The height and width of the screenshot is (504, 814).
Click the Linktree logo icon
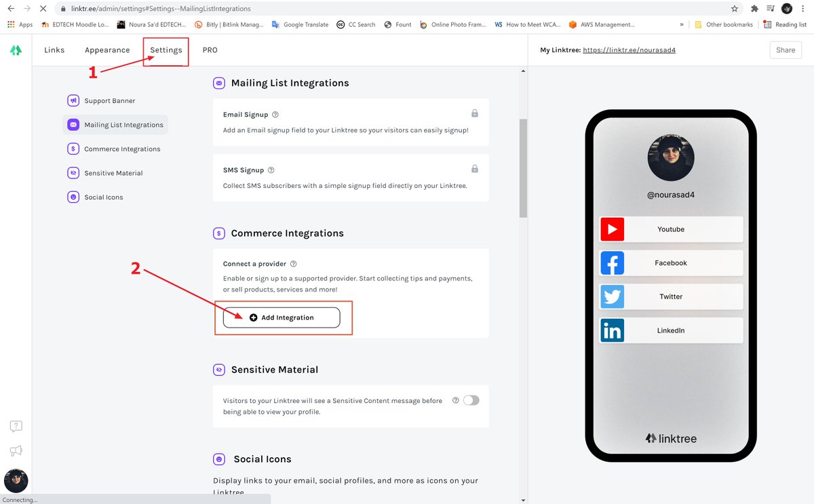pos(16,50)
